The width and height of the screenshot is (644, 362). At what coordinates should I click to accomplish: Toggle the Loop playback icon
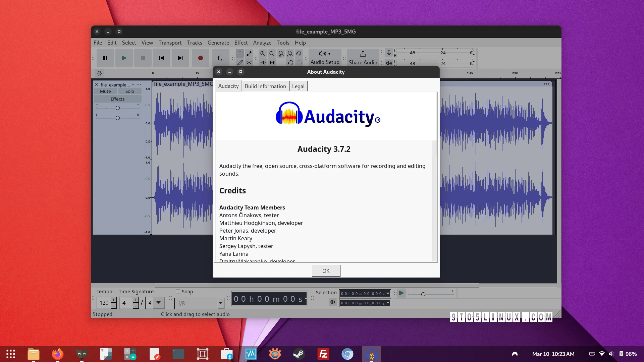pyautogui.click(x=220, y=58)
